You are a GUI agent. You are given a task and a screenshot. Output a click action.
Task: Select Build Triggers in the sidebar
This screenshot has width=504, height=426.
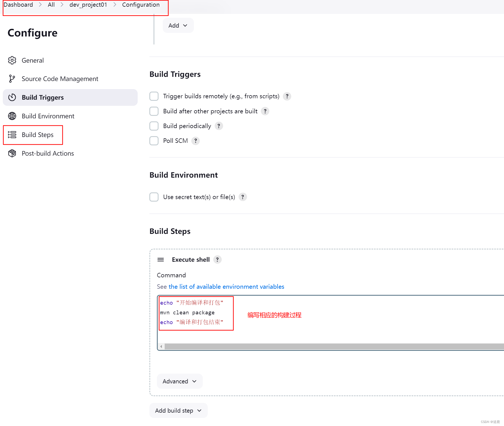point(70,97)
